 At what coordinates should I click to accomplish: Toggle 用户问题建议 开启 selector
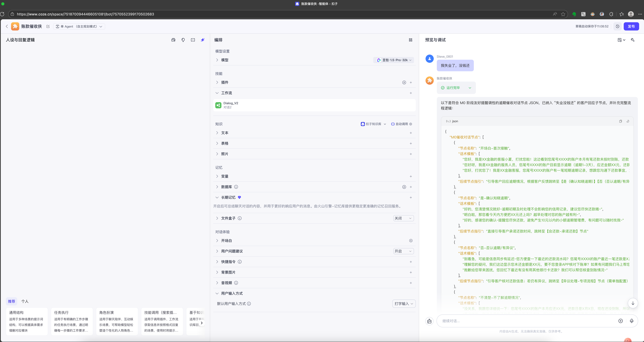[x=403, y=251]
